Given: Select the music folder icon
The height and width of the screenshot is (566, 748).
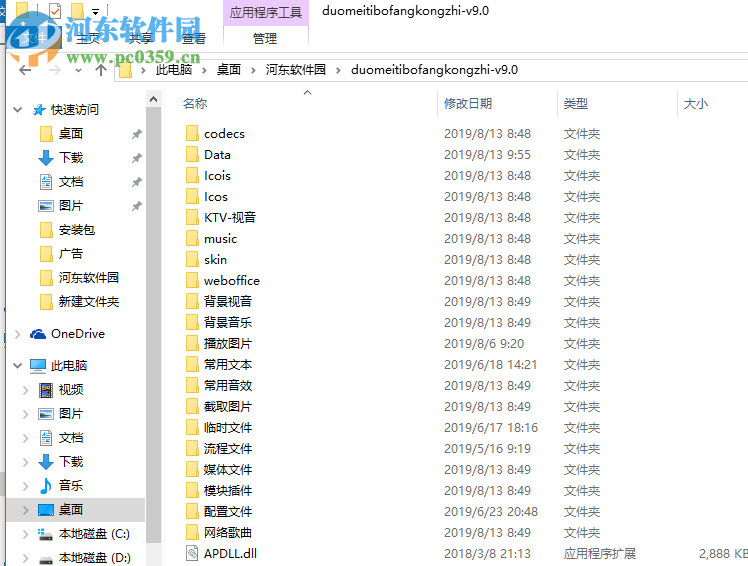Looking at the screenshot, I should pyautogui.click(x=192, y=238).
